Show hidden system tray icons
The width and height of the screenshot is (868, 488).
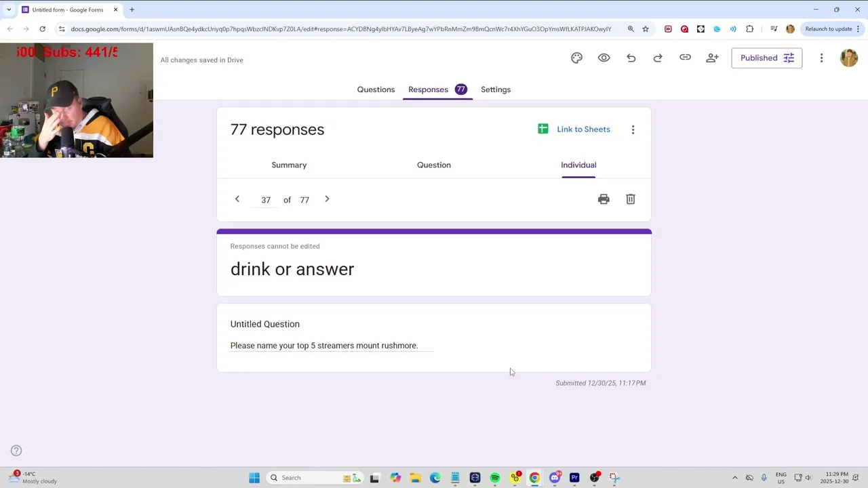(x=734, y=478)
